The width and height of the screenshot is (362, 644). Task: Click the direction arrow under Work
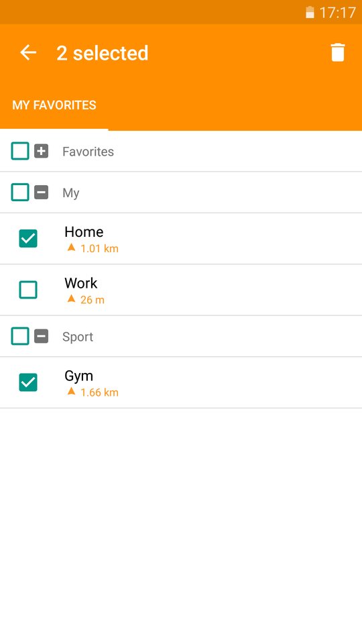[x=72, y=299]
